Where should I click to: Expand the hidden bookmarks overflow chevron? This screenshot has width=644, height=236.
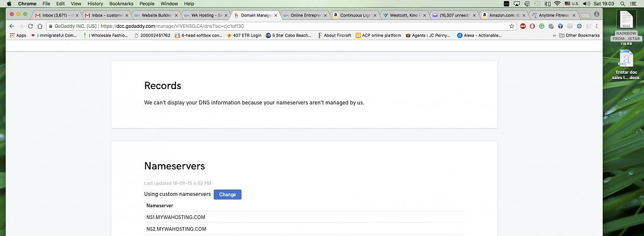[554, 35]
